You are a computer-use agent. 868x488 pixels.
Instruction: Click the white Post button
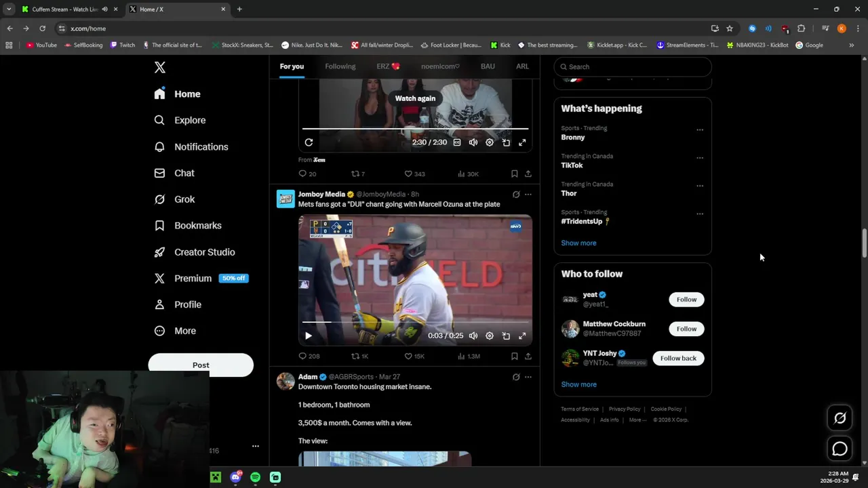tap(201, 365)
